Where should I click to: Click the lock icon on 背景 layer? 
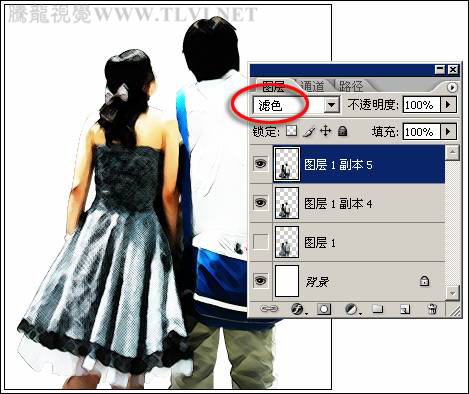tap(424, 281)
